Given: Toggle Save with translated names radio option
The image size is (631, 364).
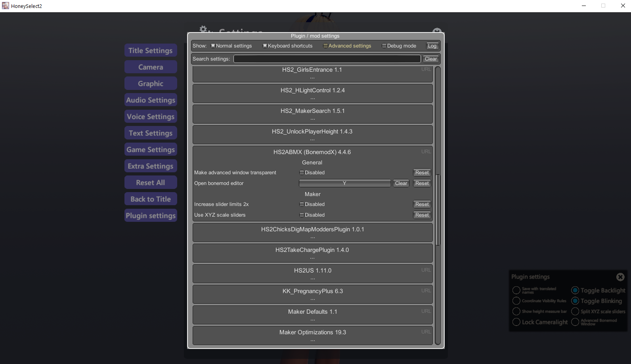Looking at the screenshot, I should (x=516, y=290).
